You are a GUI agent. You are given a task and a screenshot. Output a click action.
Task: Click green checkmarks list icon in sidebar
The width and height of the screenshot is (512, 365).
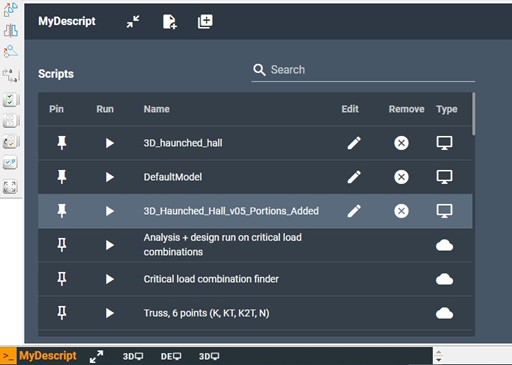pos(11,99)
